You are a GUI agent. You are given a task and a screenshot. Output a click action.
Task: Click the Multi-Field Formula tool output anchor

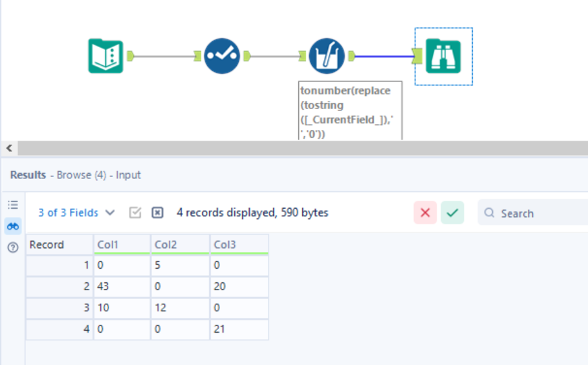tap(351, 56)
